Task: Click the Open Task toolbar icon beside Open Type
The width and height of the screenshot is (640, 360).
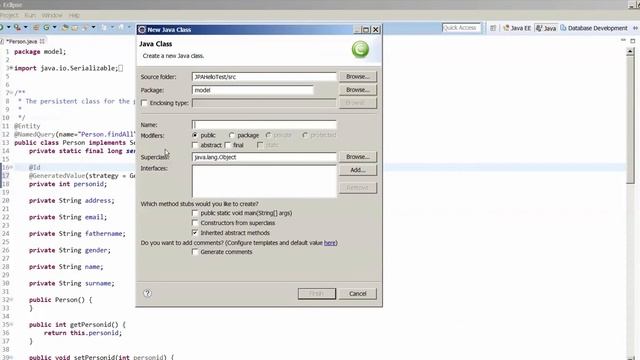Action: [x=75, y=28]
